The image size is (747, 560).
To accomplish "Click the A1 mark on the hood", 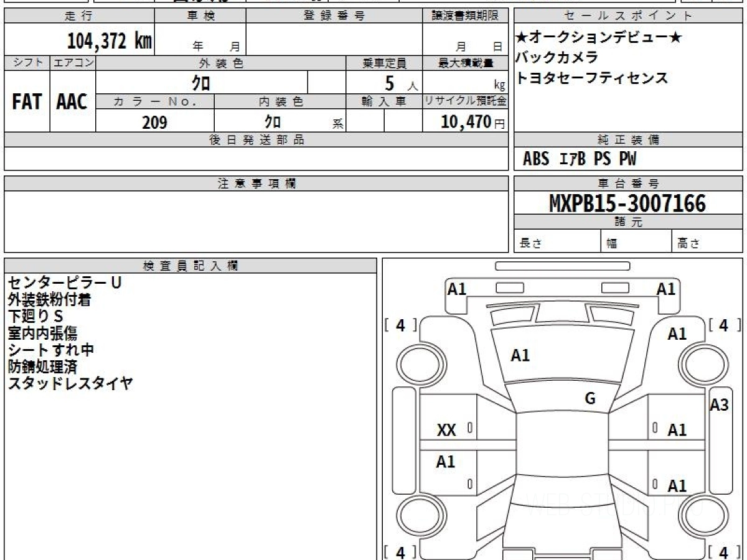I will click(520, 356).
